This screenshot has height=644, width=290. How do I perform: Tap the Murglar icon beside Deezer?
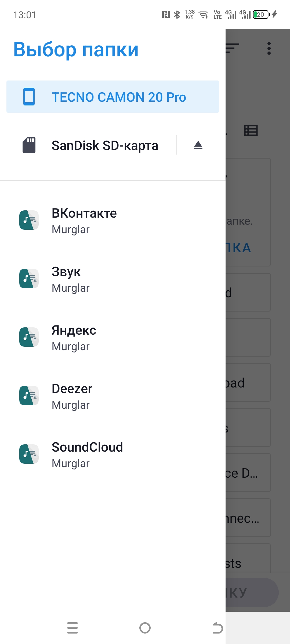coord(29,396)
